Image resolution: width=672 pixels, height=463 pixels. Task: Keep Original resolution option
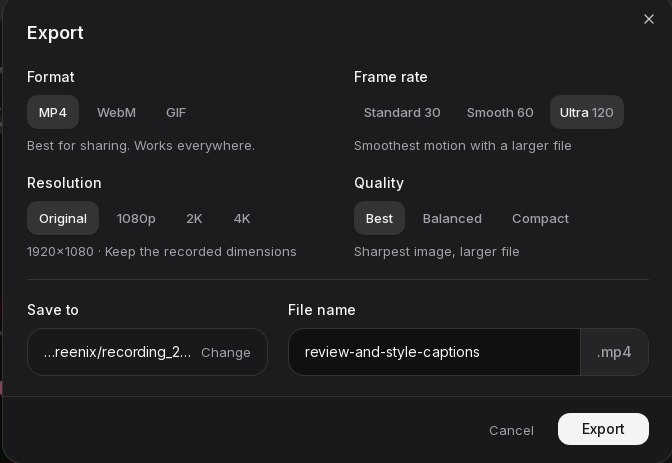click(x=63, y=218)
